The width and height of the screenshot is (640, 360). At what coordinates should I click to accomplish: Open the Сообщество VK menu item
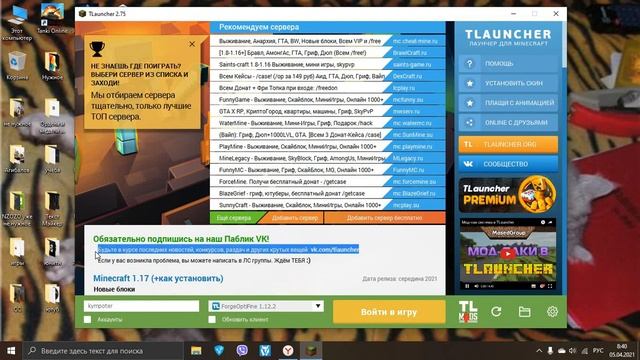pyautogui.click(x=508, y=164)
